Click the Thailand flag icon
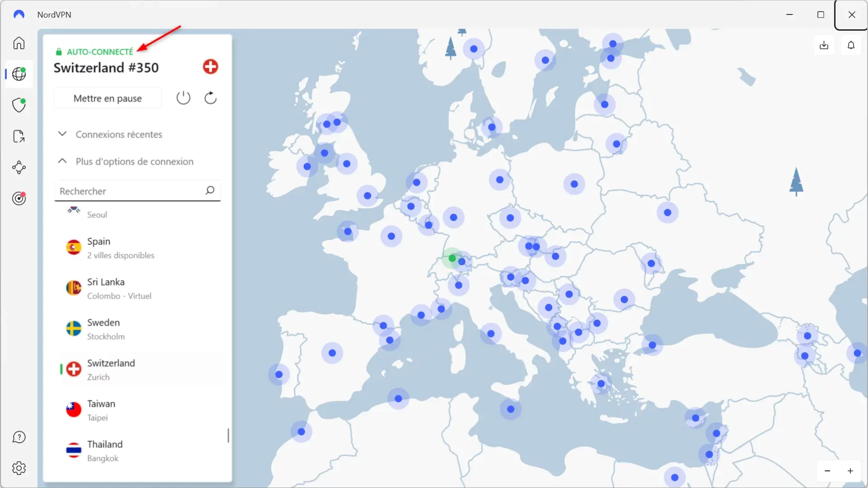The image size is (868, 488). click(x=74, y=450)
